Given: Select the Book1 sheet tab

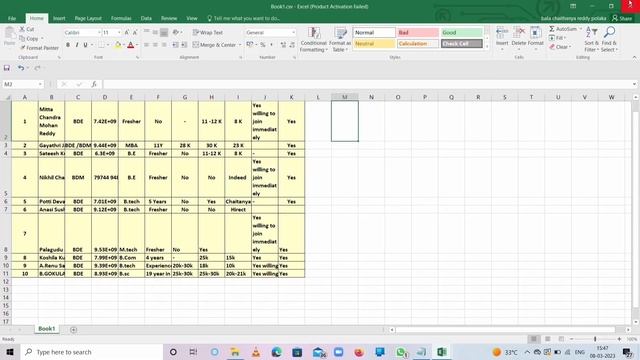Looking at the screenshot, I should coord(47,329).
